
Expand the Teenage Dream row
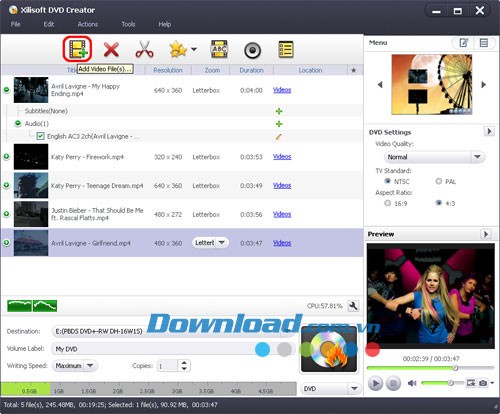6,185
